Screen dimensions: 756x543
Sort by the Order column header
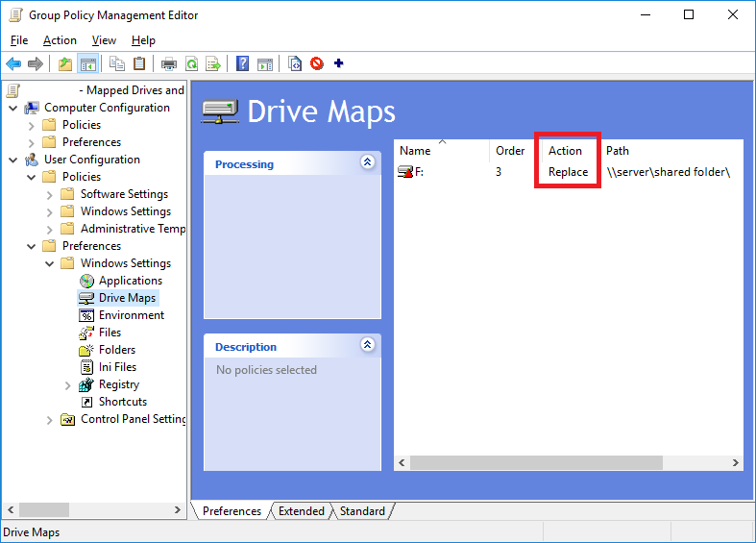[x=510, y=151]
